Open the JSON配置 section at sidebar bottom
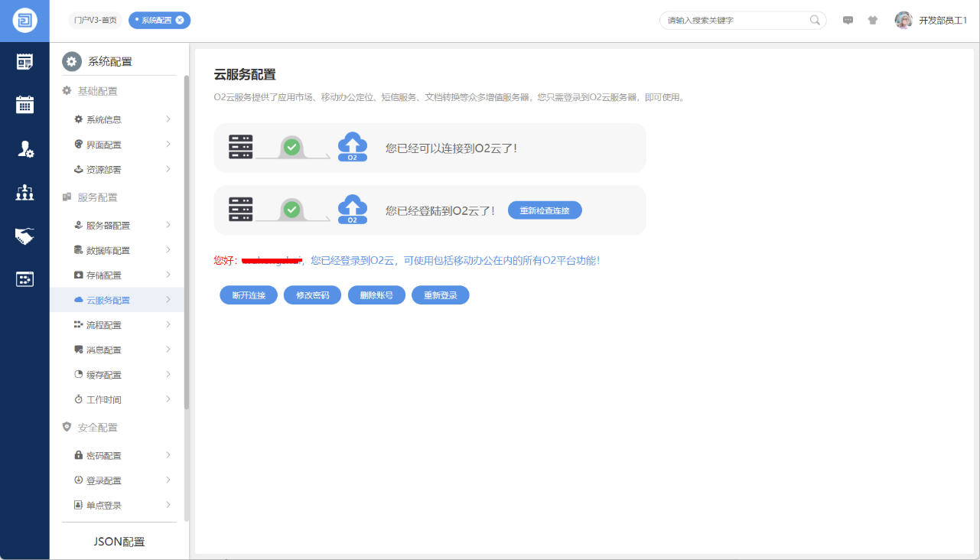This screenshot has height=560, width=980. [x=119, y=542]
